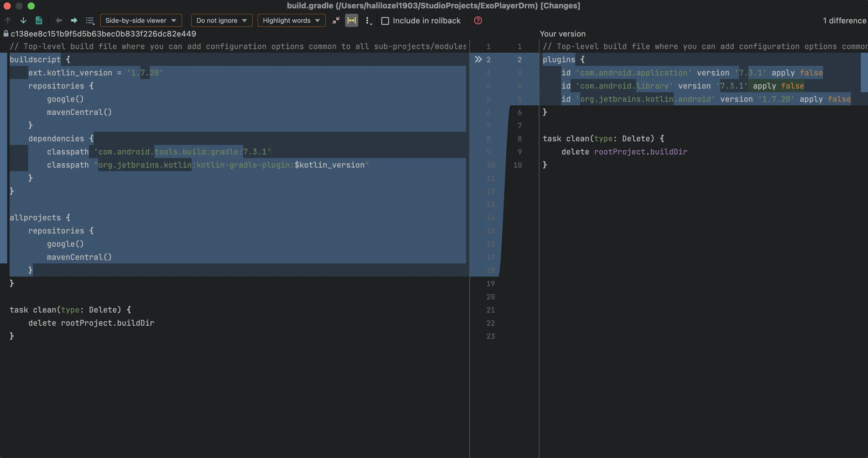Jump to the next difference arrow

tap(23, 21)
